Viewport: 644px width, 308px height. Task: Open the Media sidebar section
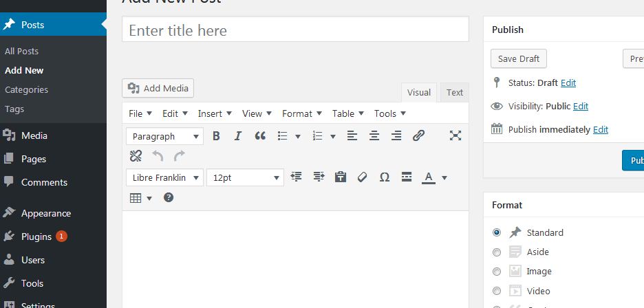[34, 135]
